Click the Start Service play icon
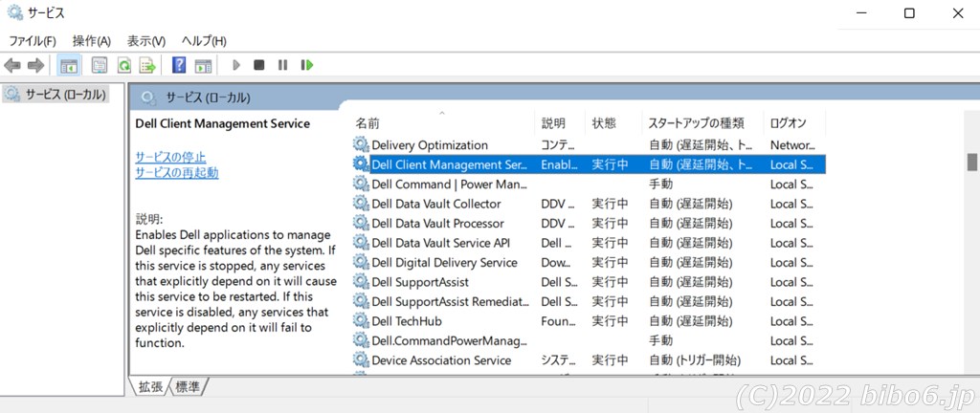The width and height of the screenshot is (980, 413). (x=236, y=65)
